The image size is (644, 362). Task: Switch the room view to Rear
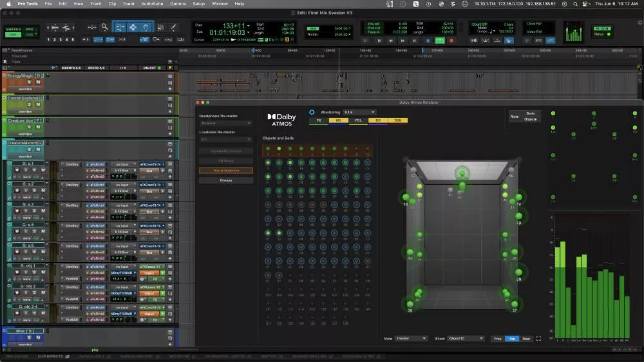pyautogui.click(x=526, y=338)
